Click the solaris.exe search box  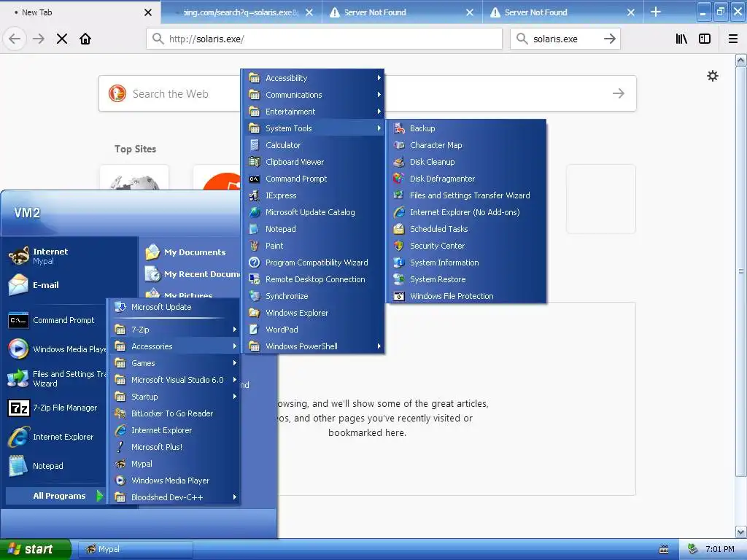click(565, 39)
